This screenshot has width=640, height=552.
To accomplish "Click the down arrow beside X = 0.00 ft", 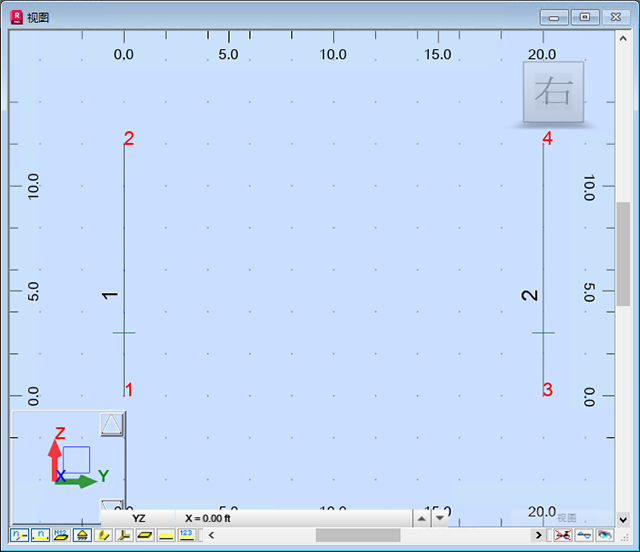I will [439, 518].
